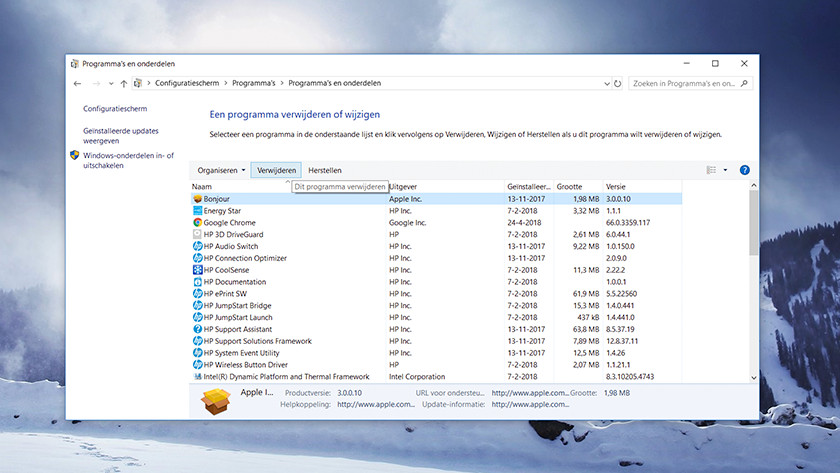
Task: Click the Herstellen toolbar button
Action: (x=325, y=171)
